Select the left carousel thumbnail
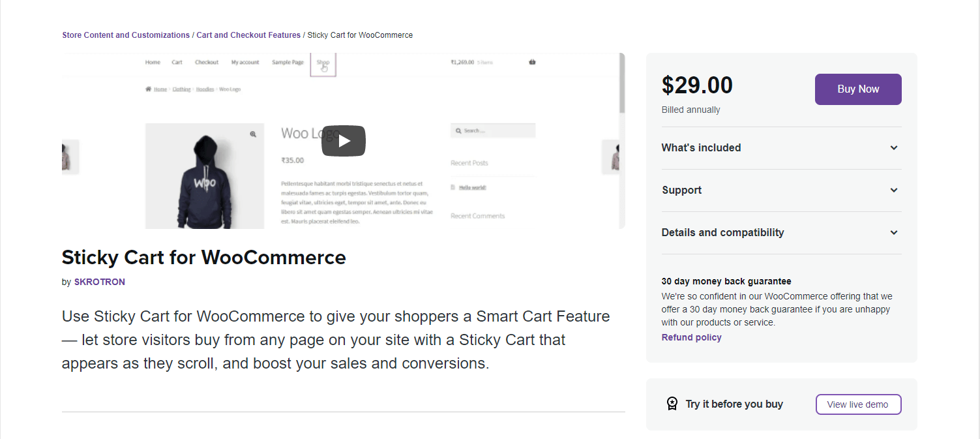Image resolution: width=980 pixels, height=439 pixels. pyautogui.click(x=70, y=157)
